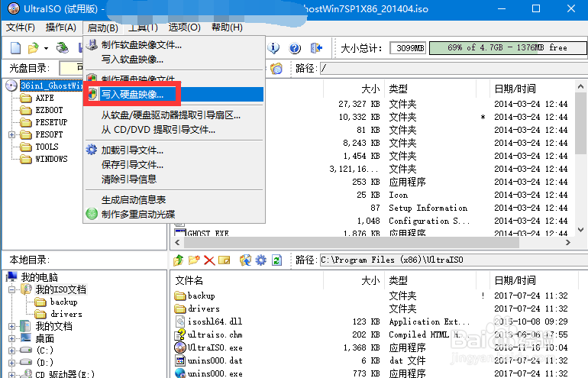Click the add files icon in the local toolbar

[245, 260]
